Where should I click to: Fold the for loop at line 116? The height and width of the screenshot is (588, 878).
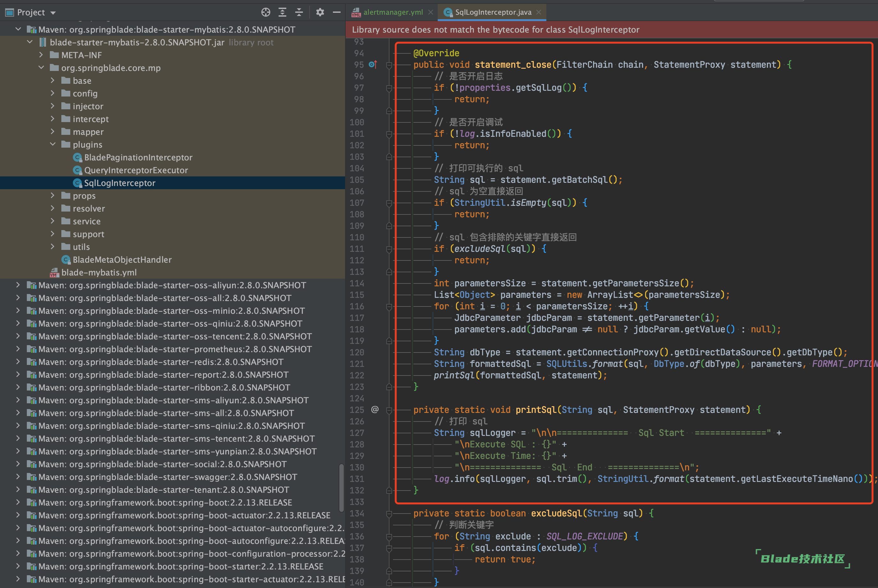point(389,306)
